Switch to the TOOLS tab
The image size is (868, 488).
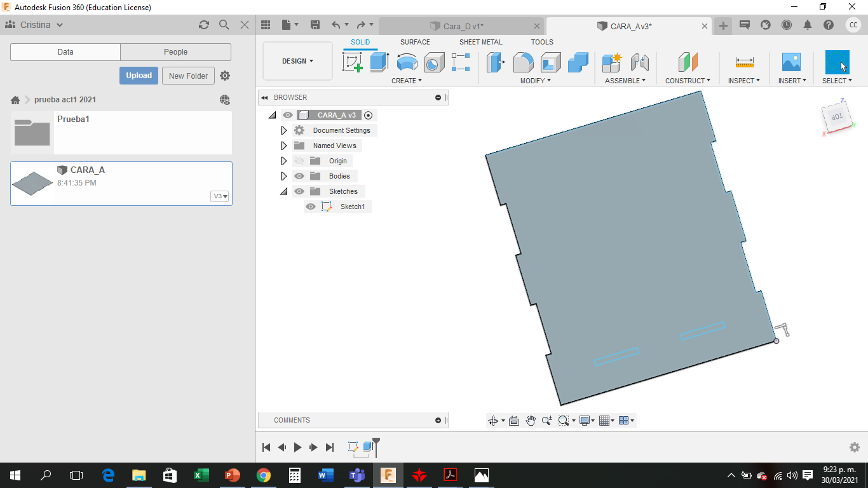point(542,42)
